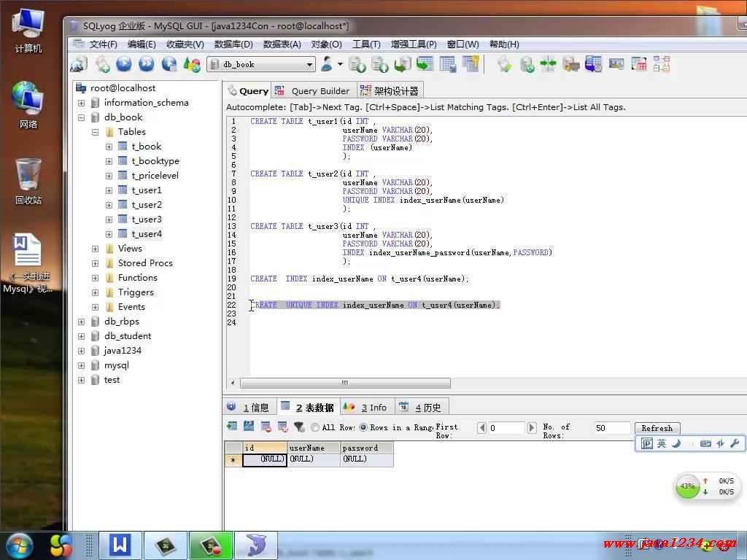This screenshot has height=560, width=747.
Task: Open the User Manager dropdown arrow
Action: tap(340, 64)
